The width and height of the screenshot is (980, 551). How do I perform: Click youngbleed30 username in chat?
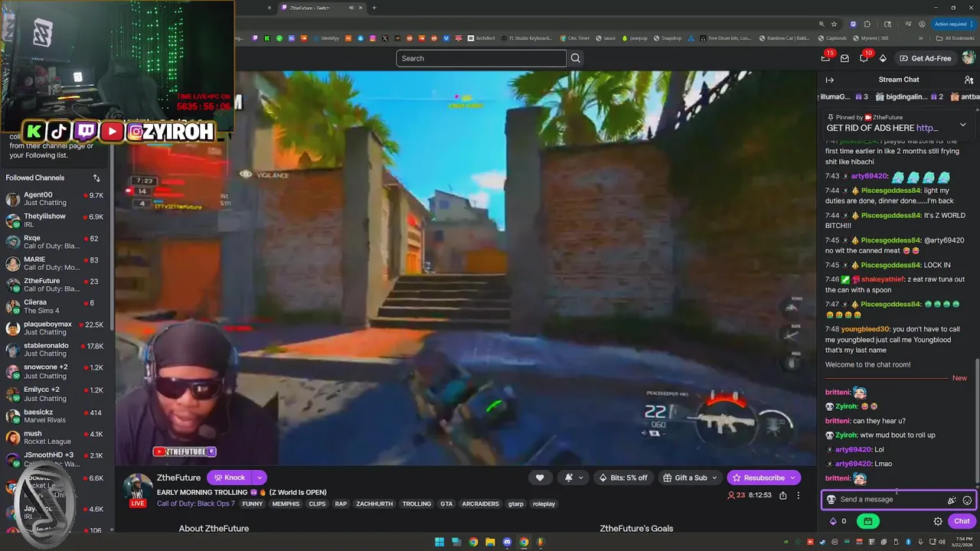click(865, 329)
